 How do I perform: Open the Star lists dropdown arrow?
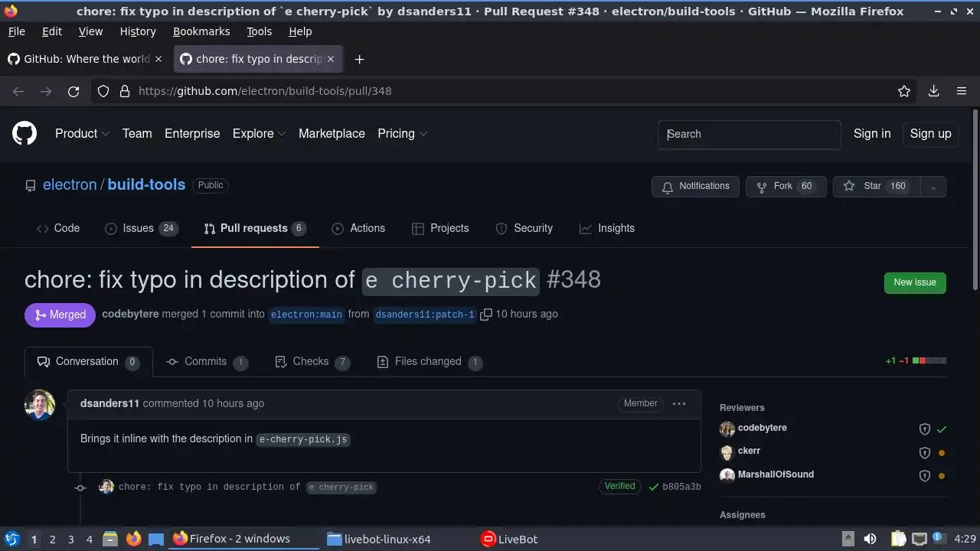(933, 187)
